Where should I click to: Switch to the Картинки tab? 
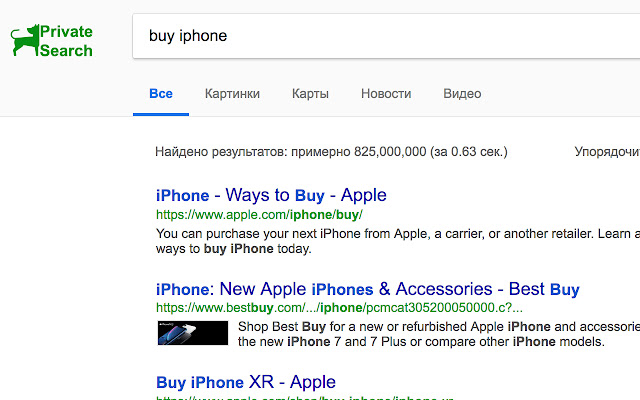point(232,94)
